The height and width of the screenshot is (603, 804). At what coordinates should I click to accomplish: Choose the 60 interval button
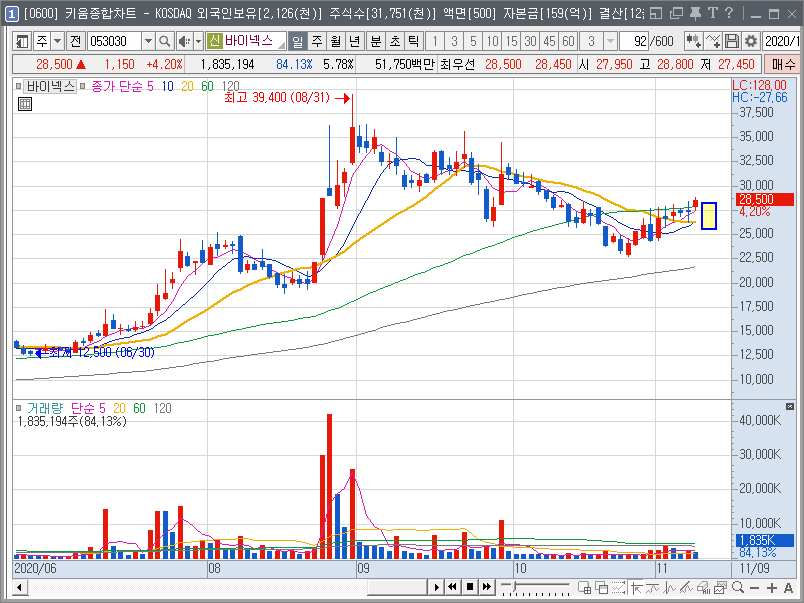(568, 41)
